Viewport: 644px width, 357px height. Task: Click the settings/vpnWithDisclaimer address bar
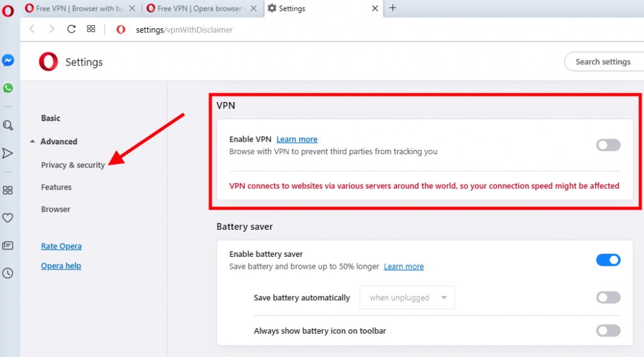(x=184, y=30)
